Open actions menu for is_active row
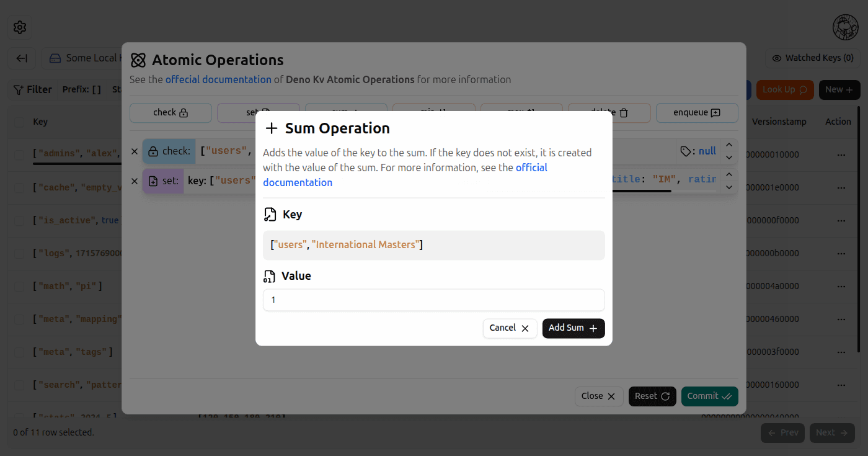868x456 pixels. coord(841,220)
